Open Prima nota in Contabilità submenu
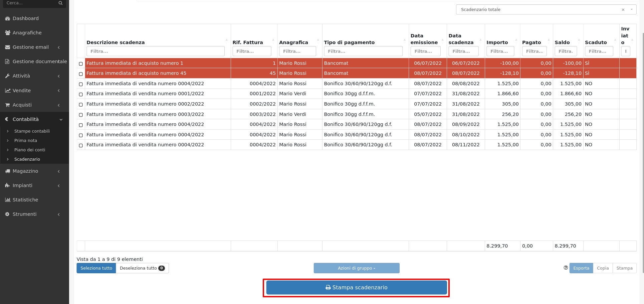 click(x=26, y=141)
